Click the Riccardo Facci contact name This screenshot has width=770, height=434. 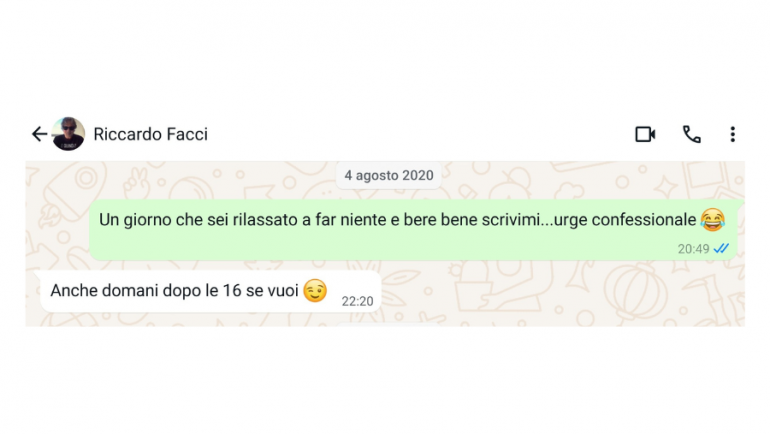pyautogui.click(x=150, y=134)
